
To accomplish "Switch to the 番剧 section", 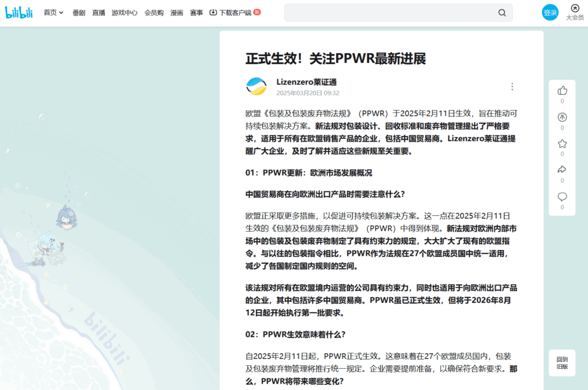I will pyautogui.click(x=80, y=12).
